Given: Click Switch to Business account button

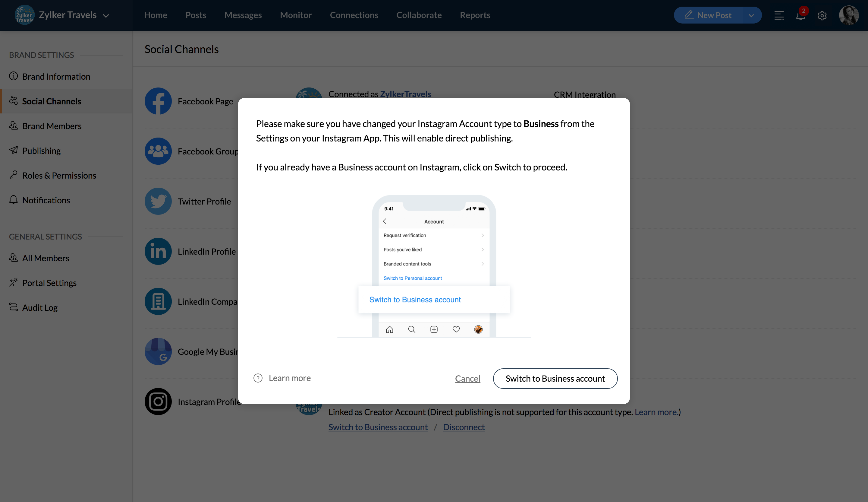Looking at the screenshot, I should [x=555, y=379].
